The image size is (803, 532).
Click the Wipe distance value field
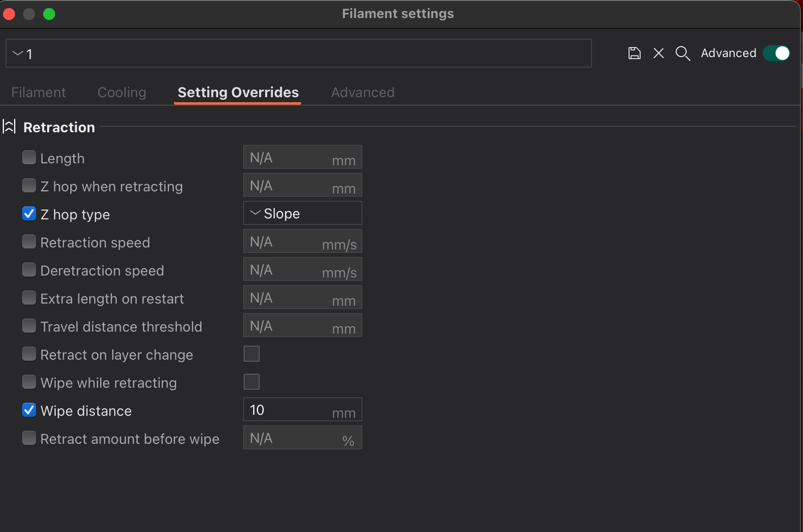pyautogui.click(x=291, y=409)
